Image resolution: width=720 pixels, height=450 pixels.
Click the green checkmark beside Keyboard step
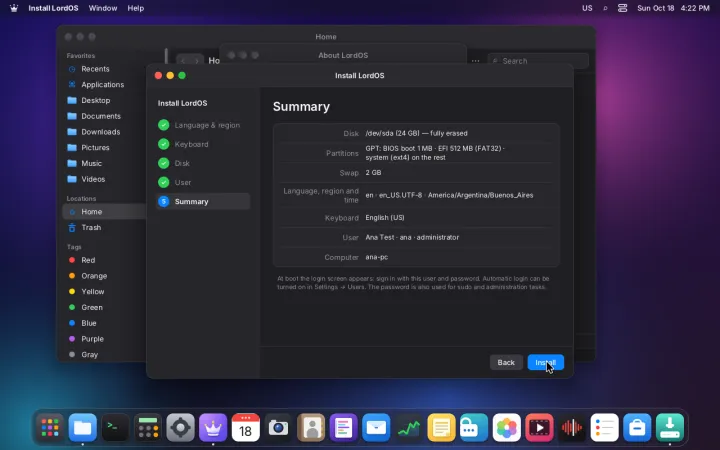pos(163,144)
